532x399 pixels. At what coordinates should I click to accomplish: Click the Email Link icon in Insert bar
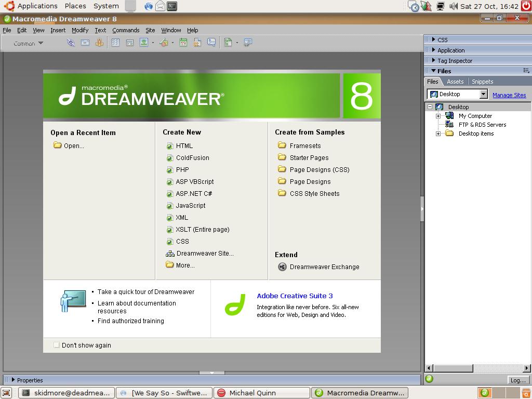85,43
